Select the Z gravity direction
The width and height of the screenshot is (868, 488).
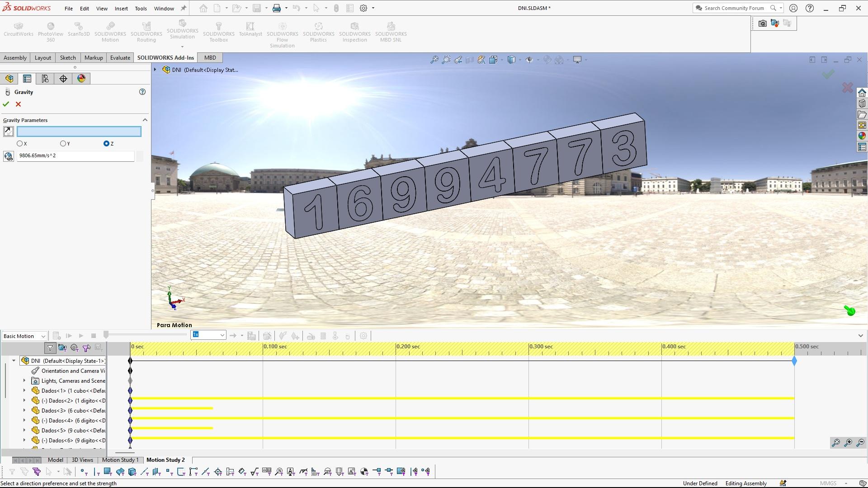pos(106,144)
